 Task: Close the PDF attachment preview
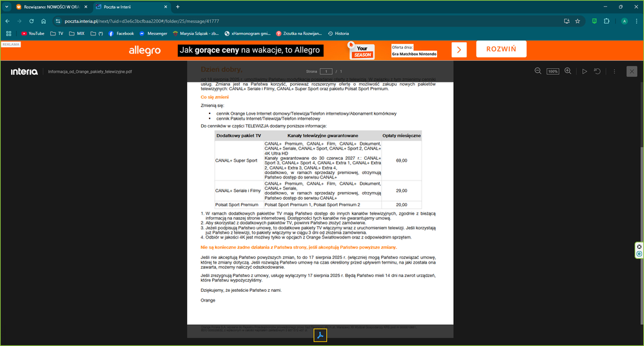(632, 72)
